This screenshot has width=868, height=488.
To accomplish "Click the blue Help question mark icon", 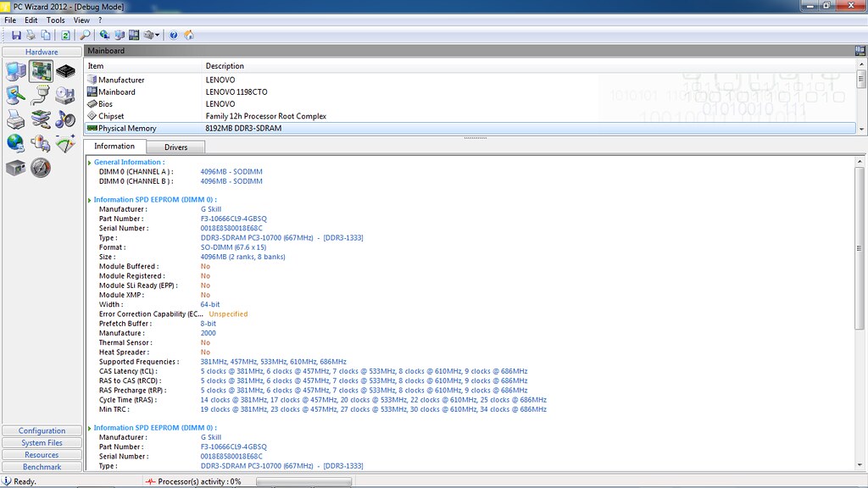I will pyautogui.click(x=174, y=35).
